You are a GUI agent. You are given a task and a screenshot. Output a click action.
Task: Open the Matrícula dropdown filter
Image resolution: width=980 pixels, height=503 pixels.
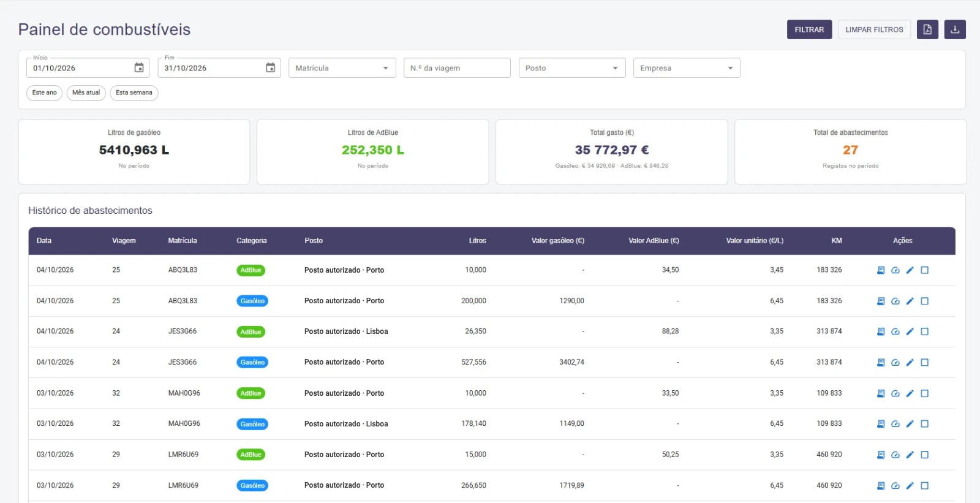[342, 68]
